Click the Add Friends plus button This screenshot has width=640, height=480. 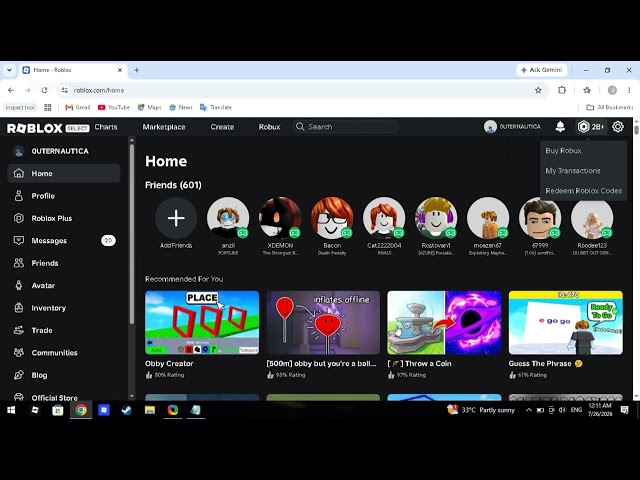coord(176,218)
